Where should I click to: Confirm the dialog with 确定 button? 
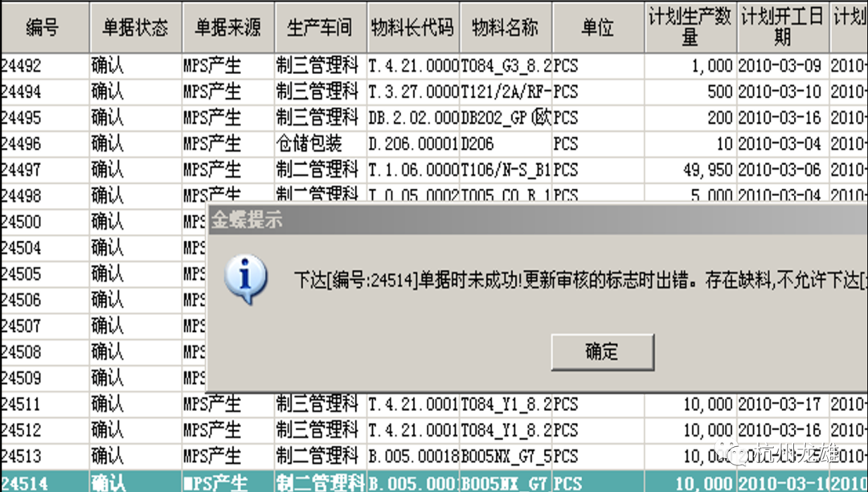602,352
